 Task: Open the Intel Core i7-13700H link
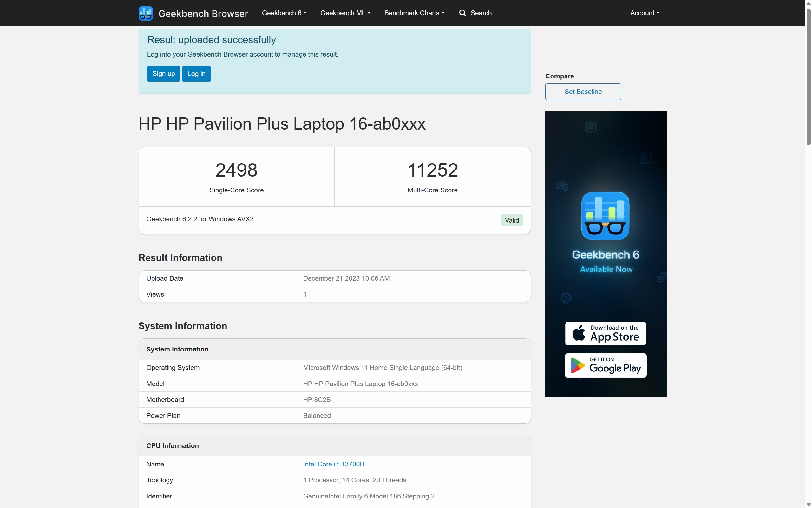(x=334, y=464)
